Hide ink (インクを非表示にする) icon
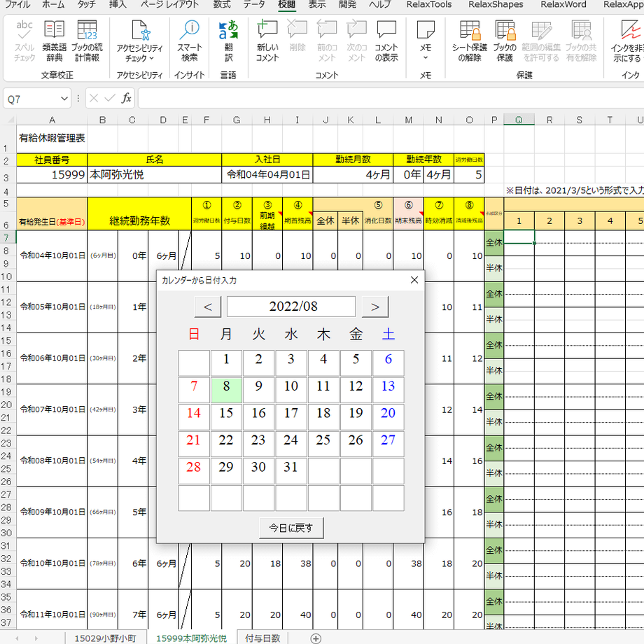 coord(627,41)
